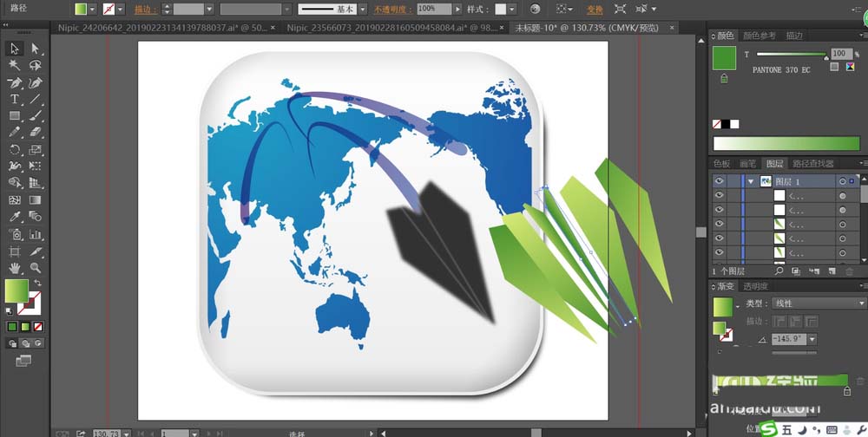Set fill mode to None button

[x=38, y=327]
